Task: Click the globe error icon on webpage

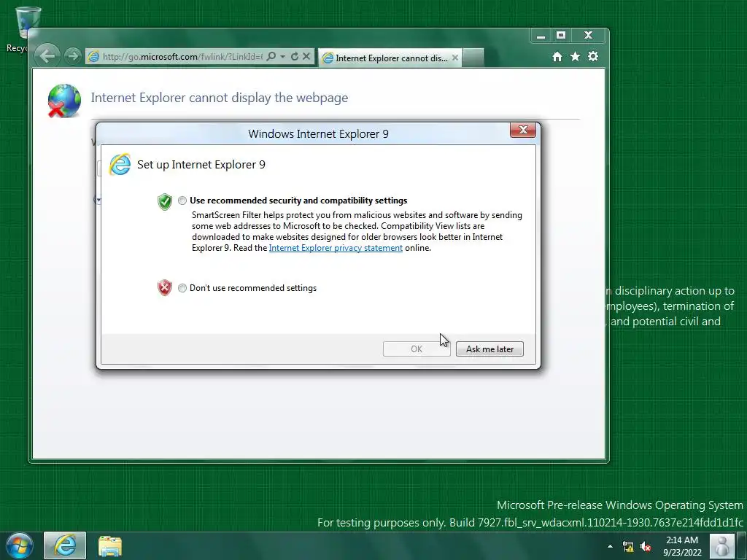Action: [x=64, y=101]
